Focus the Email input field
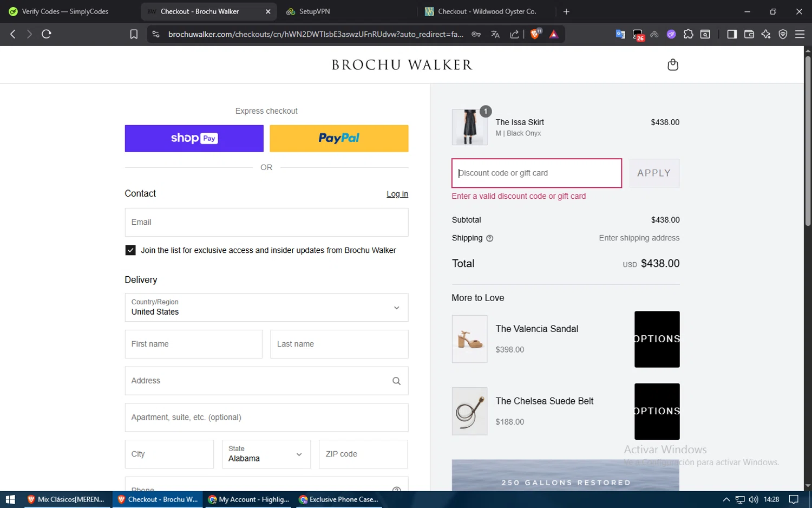The height and width of the screenshot is (508, 812). tap(266, 222)
